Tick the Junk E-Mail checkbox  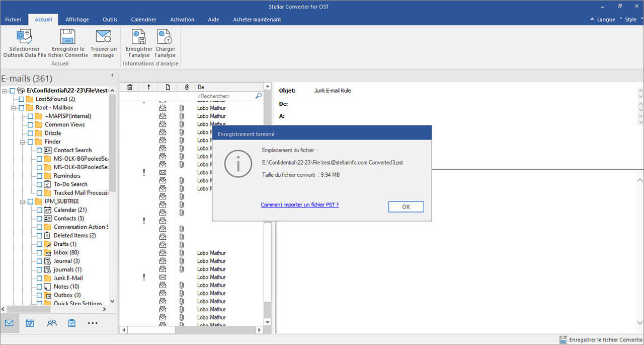[x=39, y=278]
